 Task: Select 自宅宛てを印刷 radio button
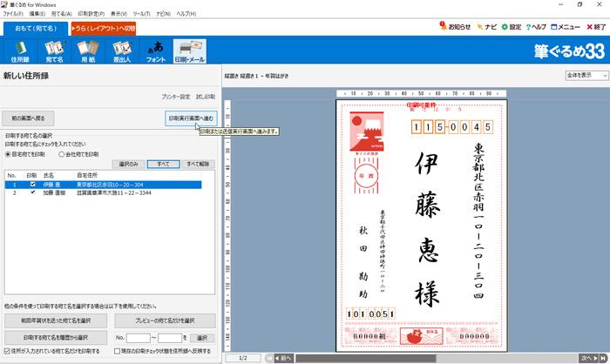coord(9,154)
